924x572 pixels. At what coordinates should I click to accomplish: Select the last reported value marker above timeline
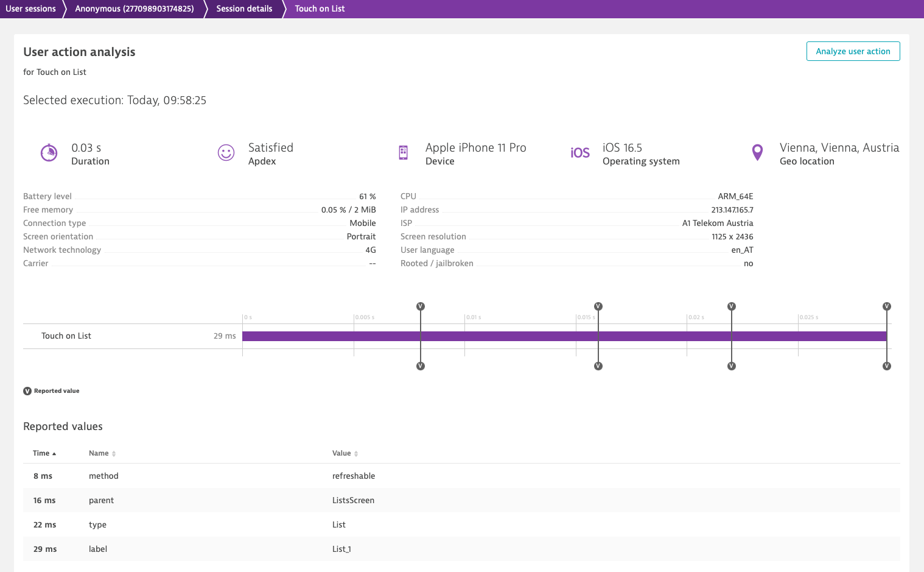point(887,306)
